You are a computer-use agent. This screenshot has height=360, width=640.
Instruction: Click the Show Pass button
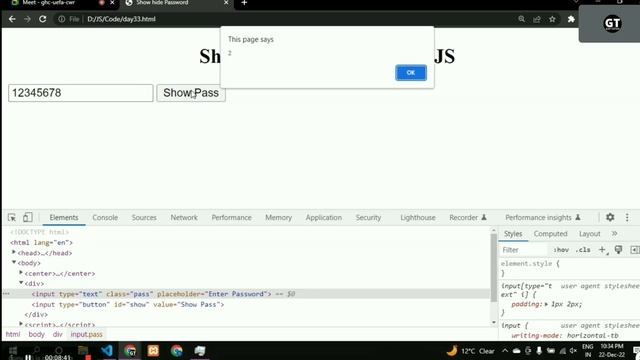point(191,93)
